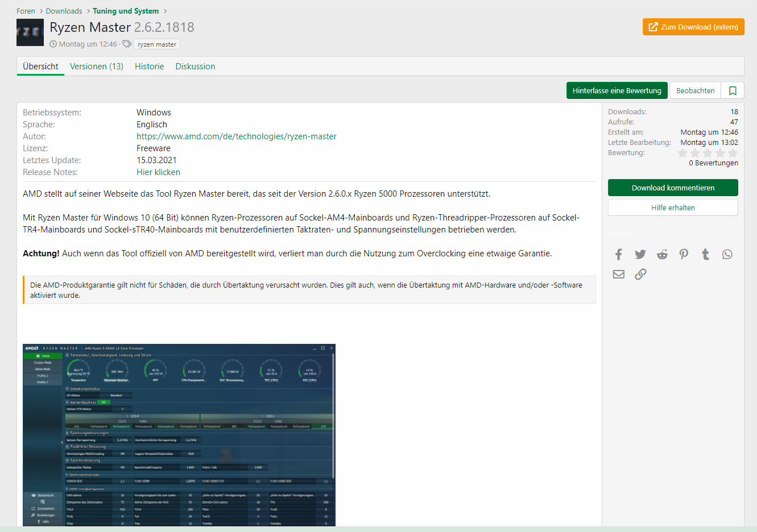
Task: Click the version number 2.6.2.1818
Action: (x=164, y=27)
